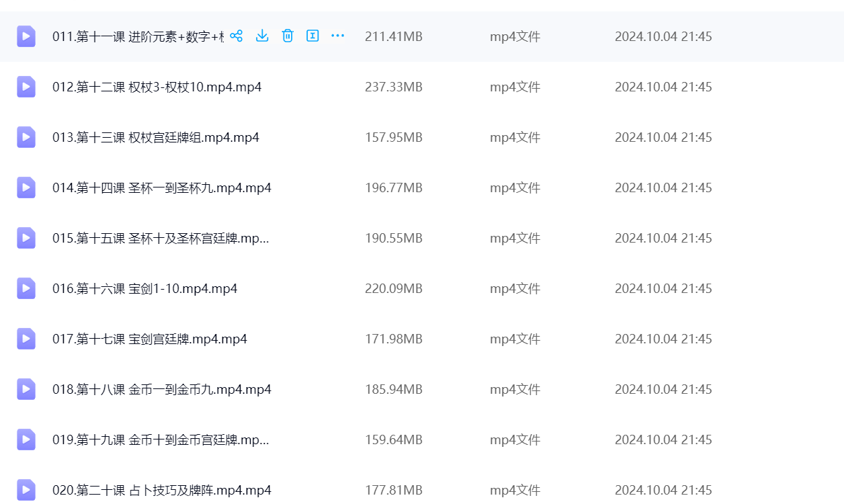Open 019.第十九课 金币十到金币宫廷牌 file
The height and width of the screenshot is (504, 844).
pos(161,440)
